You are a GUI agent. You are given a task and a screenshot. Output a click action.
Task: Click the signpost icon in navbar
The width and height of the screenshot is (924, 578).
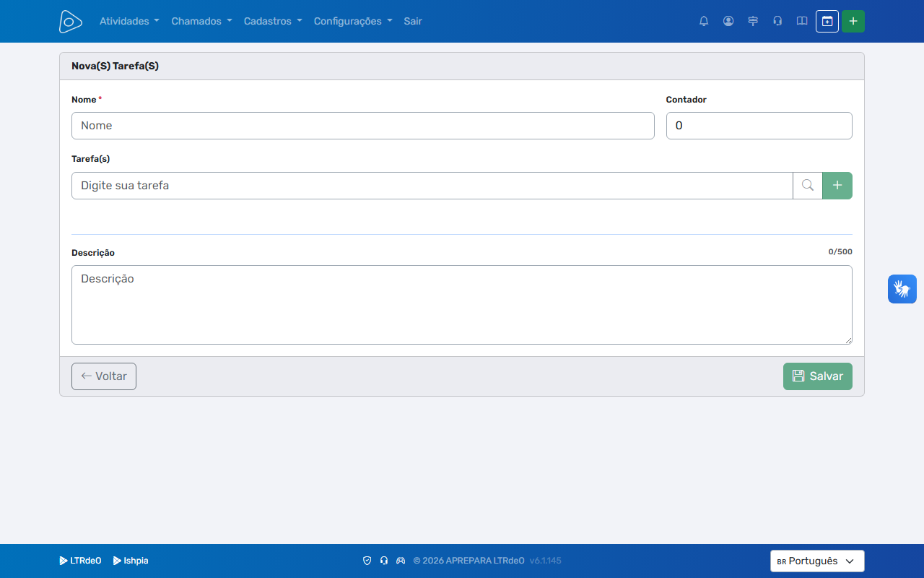(753, 21)
